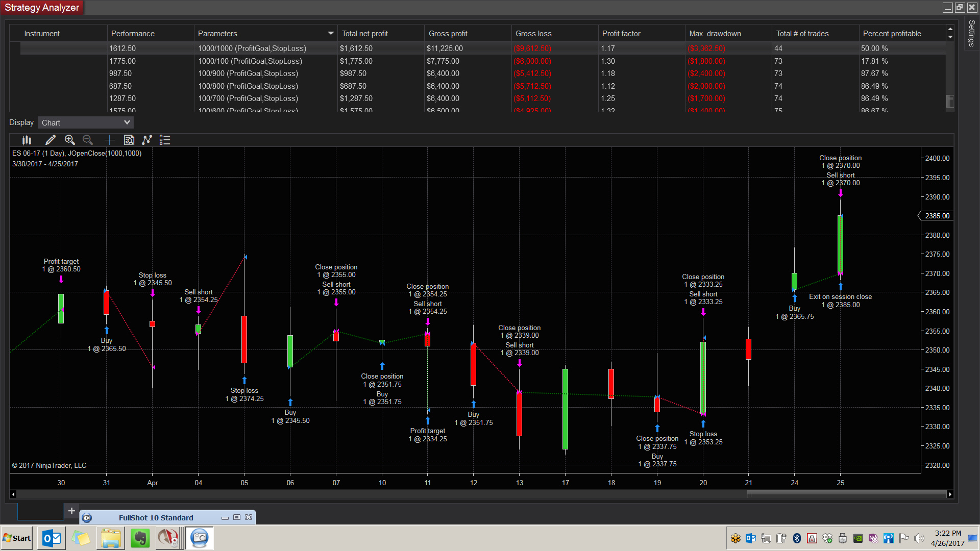Click the results table vertical scrollbar
Image resolution: width=980 pixels, height=551 pixels.
click(x=950, y=101)
